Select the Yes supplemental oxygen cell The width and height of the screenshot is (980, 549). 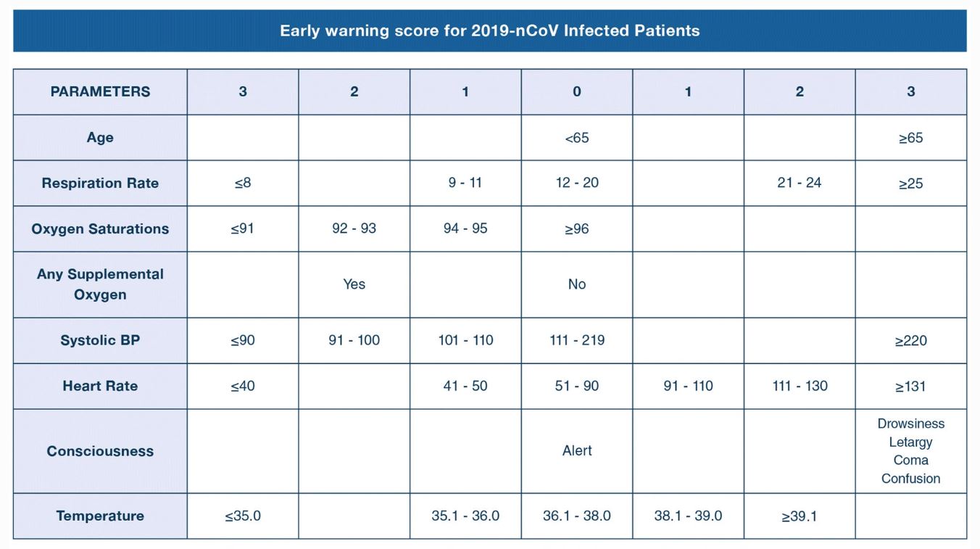click(x=354, y=284)
